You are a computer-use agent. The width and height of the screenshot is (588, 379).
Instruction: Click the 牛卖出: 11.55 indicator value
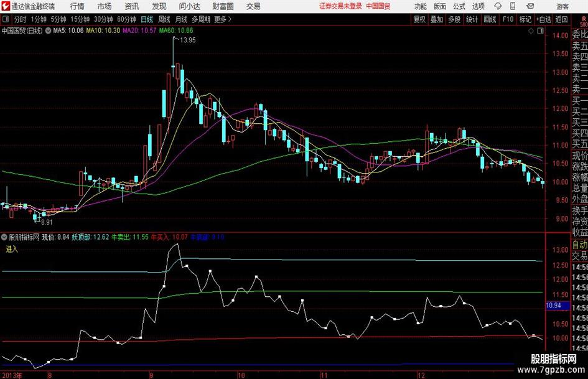click(x=130, y=237)
